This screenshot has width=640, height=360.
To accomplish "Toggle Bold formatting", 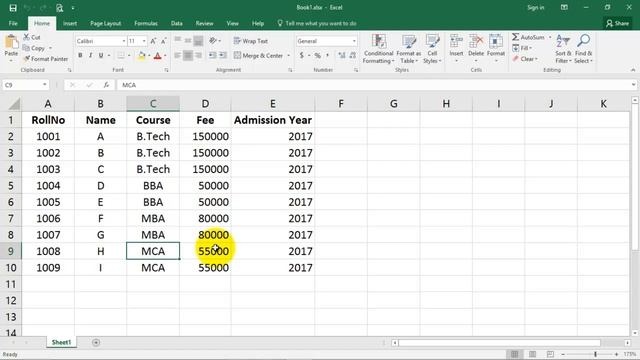I will [x=80, y=56].
